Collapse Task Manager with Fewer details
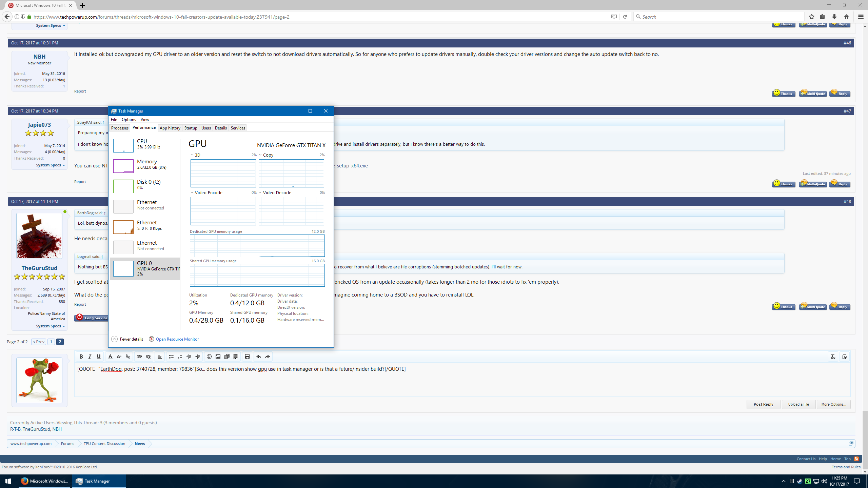The image size is (868, 488). point(127,339)
